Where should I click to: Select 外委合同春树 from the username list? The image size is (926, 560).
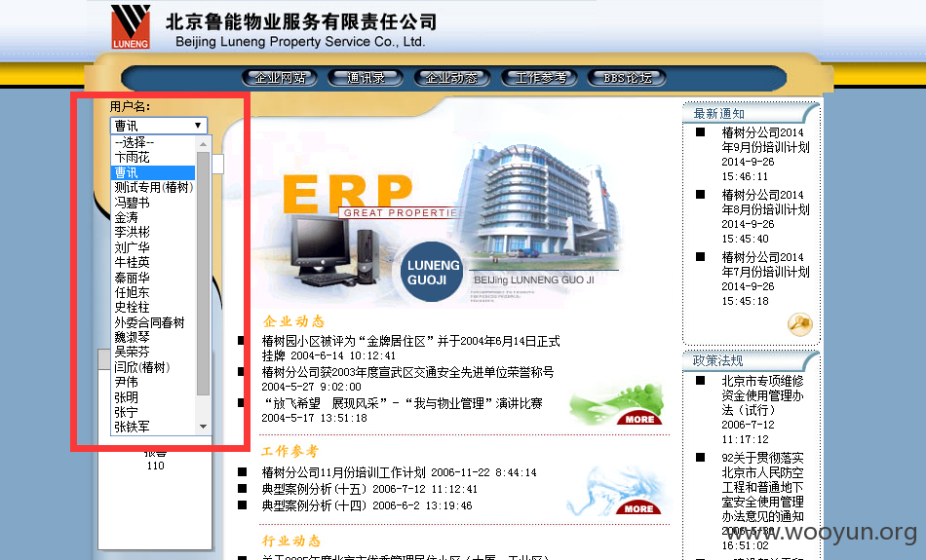[153, 322]
